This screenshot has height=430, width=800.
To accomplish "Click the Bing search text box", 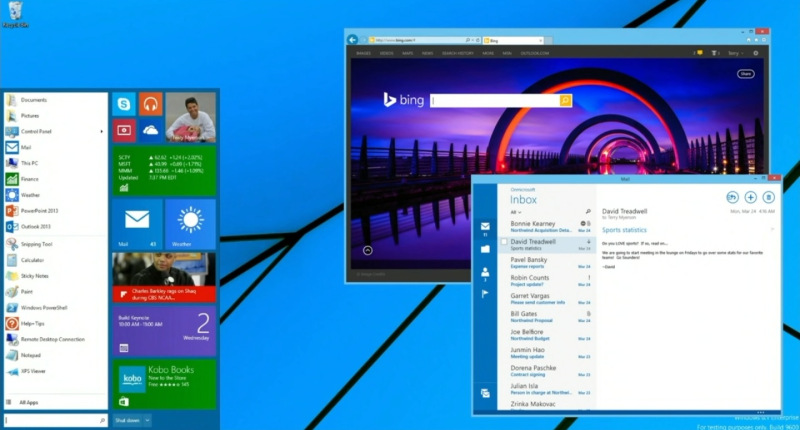I will pyautogui.click(x=495, y=100).
